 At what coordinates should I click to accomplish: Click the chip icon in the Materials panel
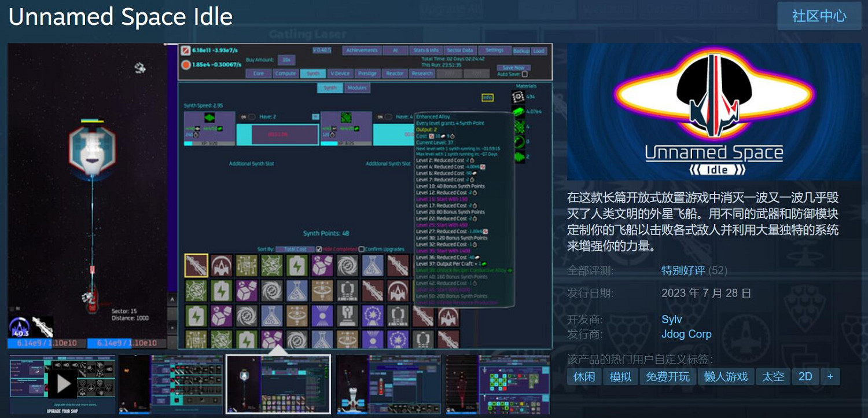(518, 97)
